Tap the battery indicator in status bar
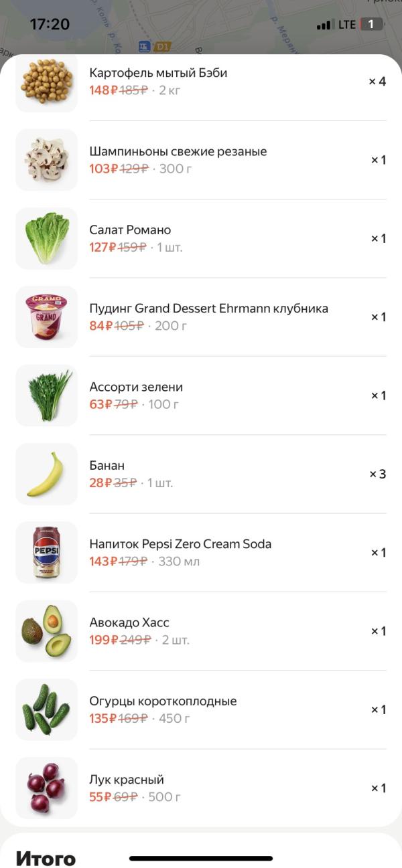402x868 pixels. click(371, 25)
